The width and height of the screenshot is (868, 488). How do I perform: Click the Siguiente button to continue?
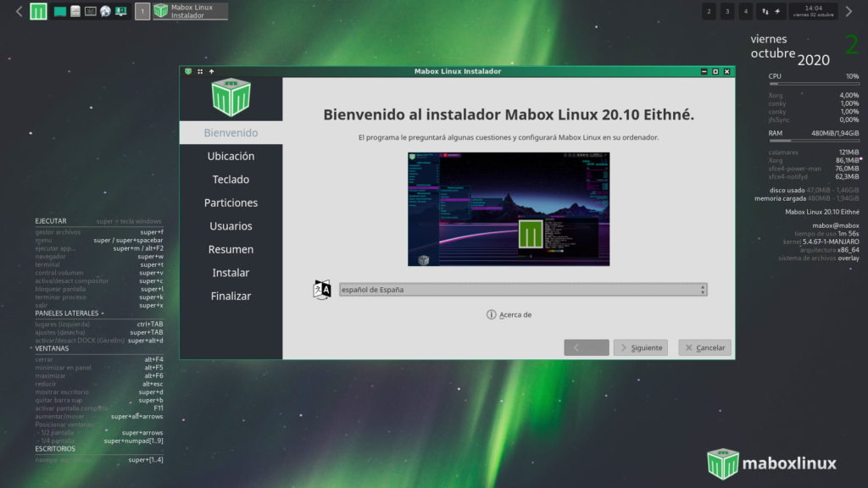(x=640, y=347)
